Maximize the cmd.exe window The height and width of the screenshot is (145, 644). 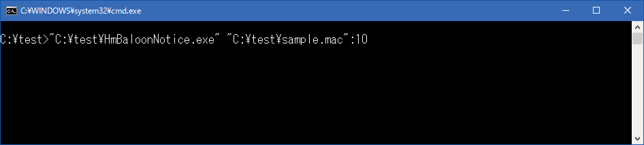(596, 11)
